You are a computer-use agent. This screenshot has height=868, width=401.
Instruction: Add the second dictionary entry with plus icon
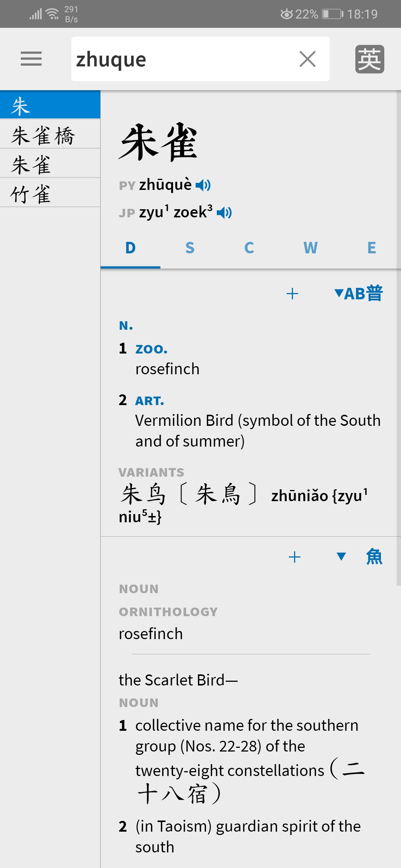[x=294, y=557]
